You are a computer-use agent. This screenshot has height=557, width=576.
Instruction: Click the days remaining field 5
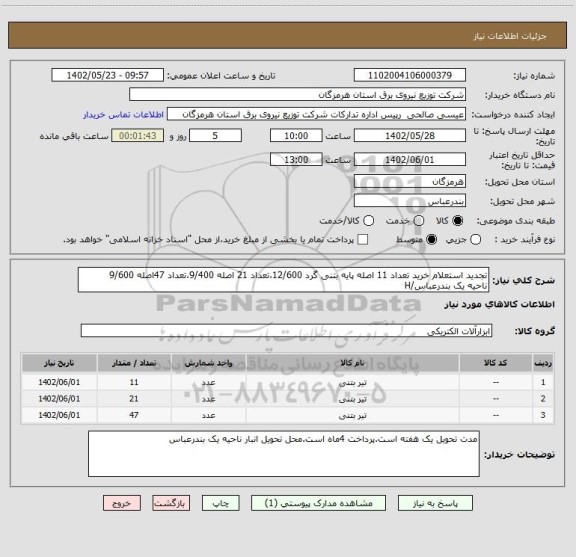coord(215,136)
